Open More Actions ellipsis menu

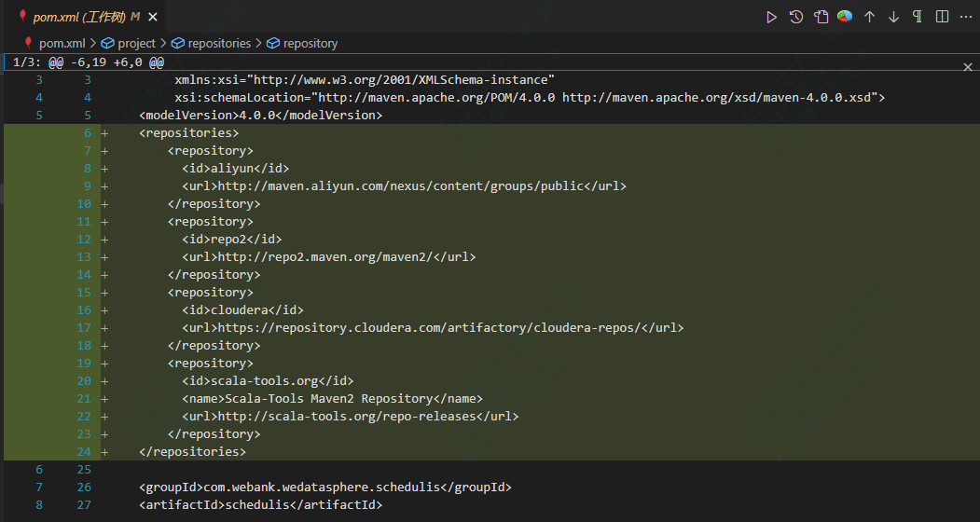[x=966, y=17]
